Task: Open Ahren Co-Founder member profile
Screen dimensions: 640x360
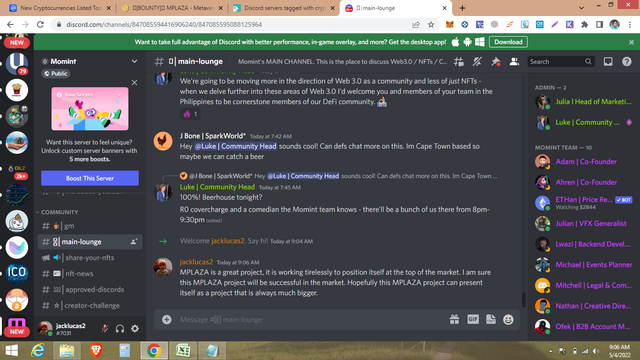Action: (x=583, y=182)
